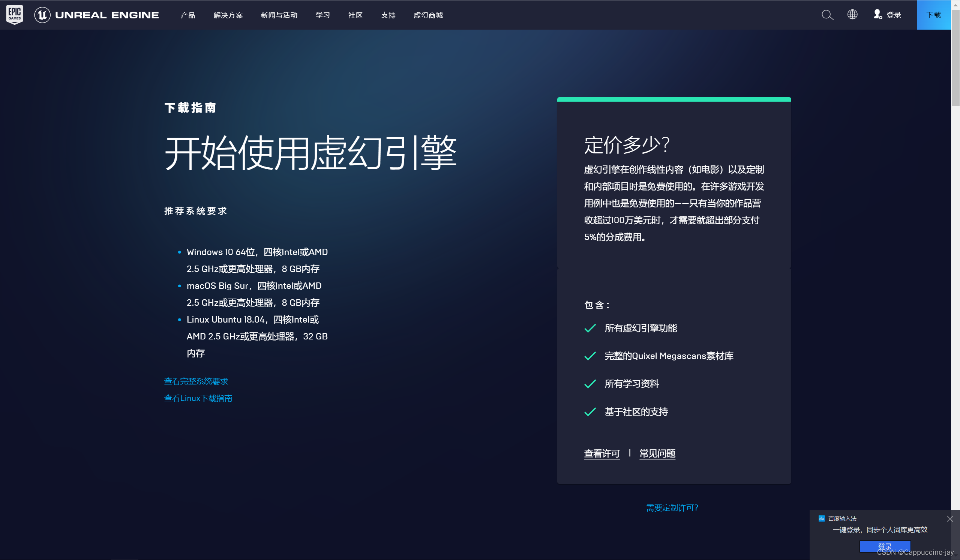
Task: Open the 常见问题 FAQ link
Action: [x=657, y=453]
